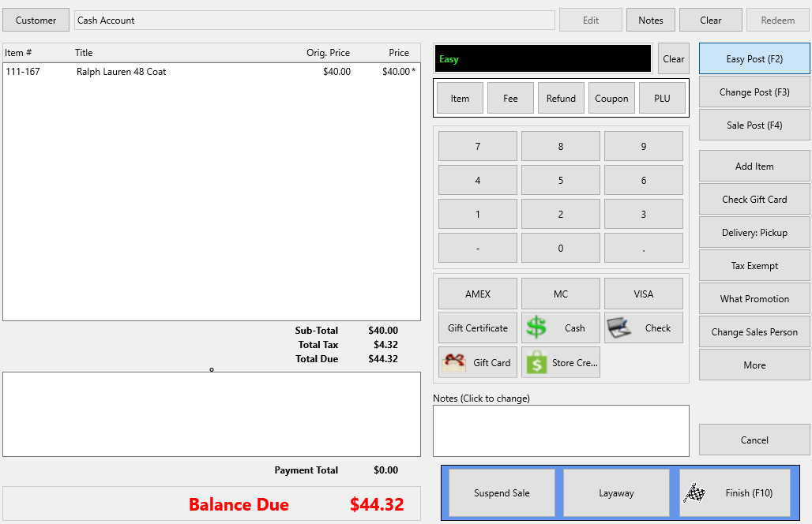
Task: Tap keypad digit 8
Action: tap(560, 147)
